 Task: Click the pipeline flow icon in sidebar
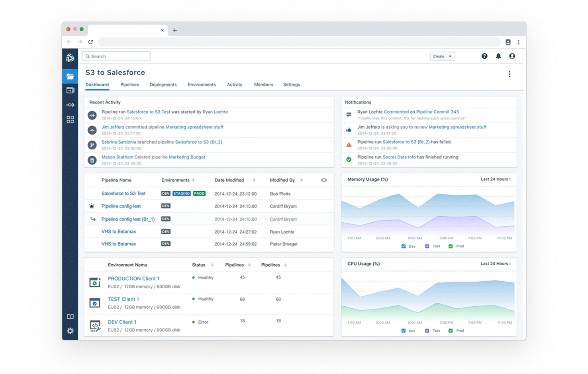pos(70,105)
